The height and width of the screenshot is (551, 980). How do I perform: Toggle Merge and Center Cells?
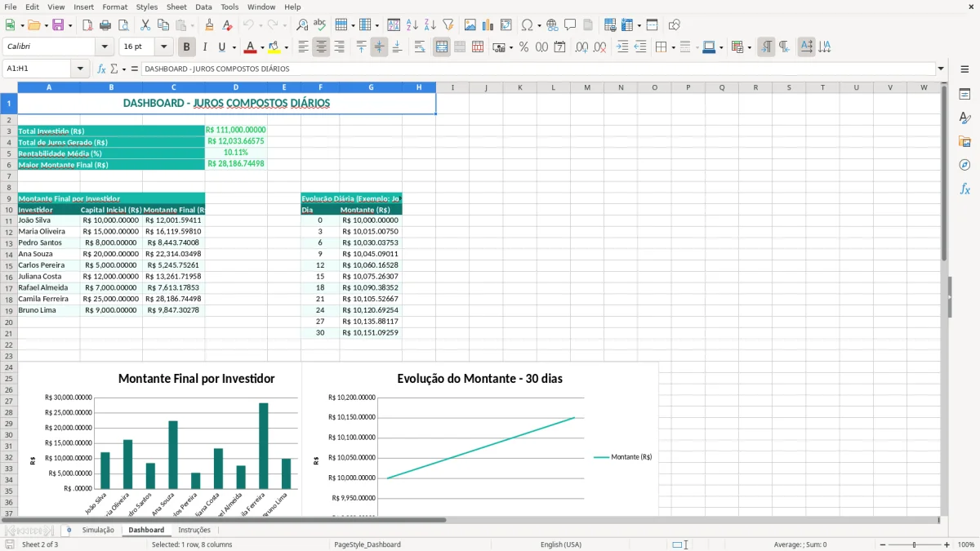pyautogui.click(x=442, y=47)
